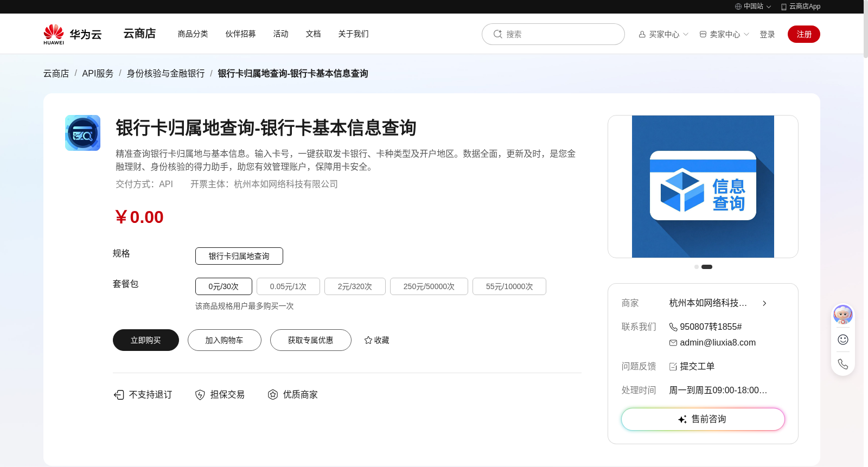Click the 加入购物车 button
Image resolution: width=868 pixels, height=467 pixels.
[x=225, y=340]
